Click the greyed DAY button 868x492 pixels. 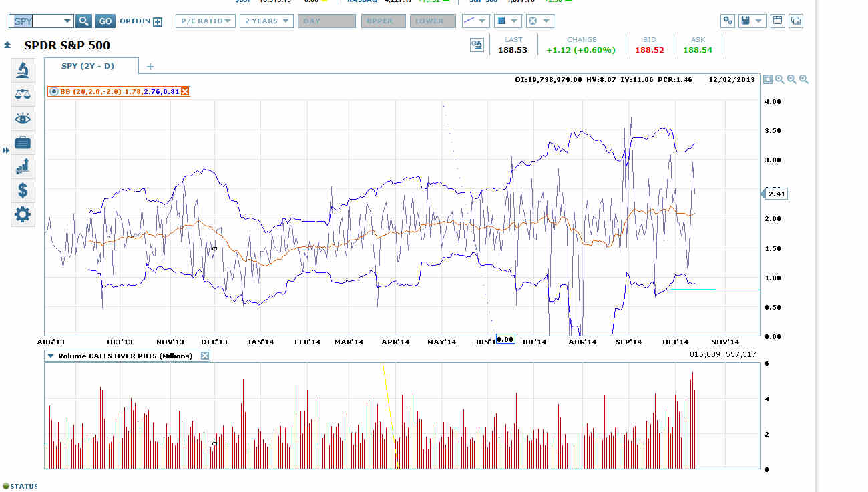327,21
